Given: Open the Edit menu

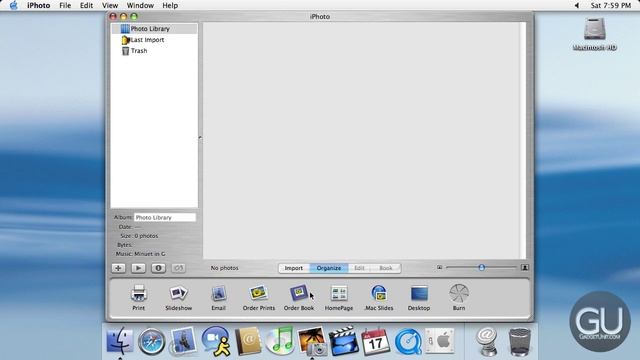Looking at the screenshot, I should coord(86,5).
